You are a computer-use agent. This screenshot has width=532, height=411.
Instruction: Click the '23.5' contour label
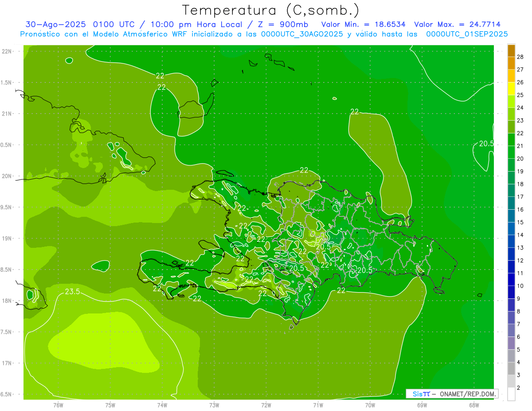tap(72, 291)
